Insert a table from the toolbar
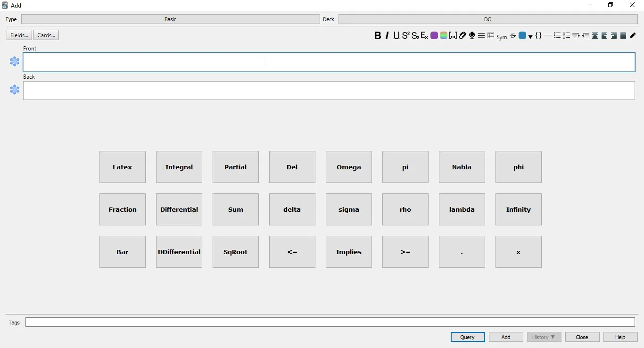 coord(491,35)
